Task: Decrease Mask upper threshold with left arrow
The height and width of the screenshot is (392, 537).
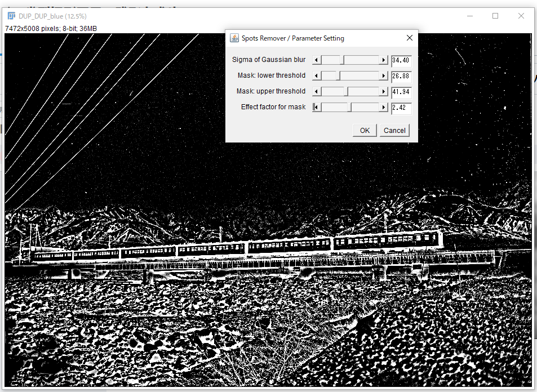Action: (317, 91)
